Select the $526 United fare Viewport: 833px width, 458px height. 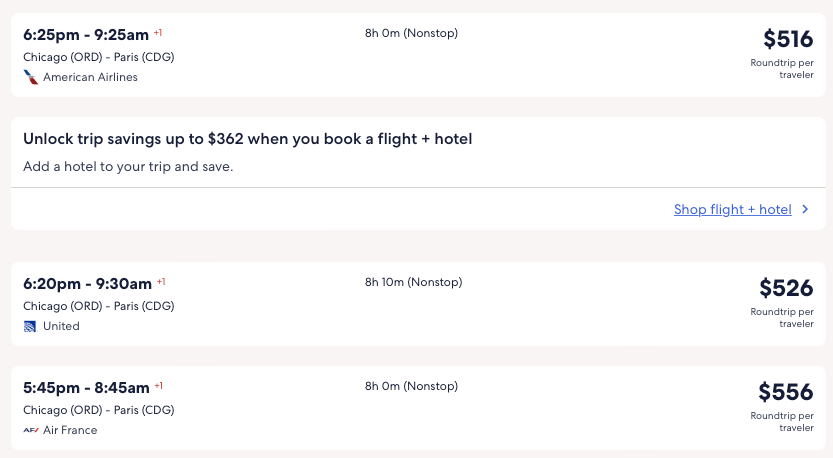coord(786,289)
